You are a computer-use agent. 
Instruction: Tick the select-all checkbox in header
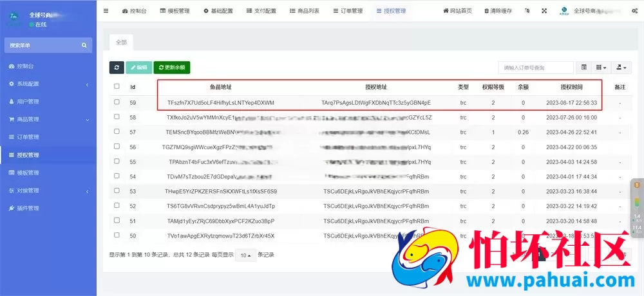(117, 87)
